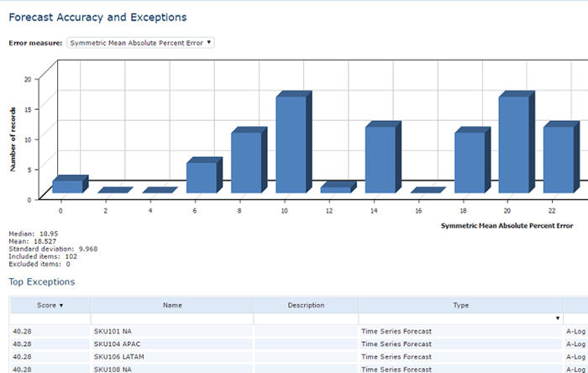Select the SKU104 APAC row
Screen dimensions: 588x373
299,344
